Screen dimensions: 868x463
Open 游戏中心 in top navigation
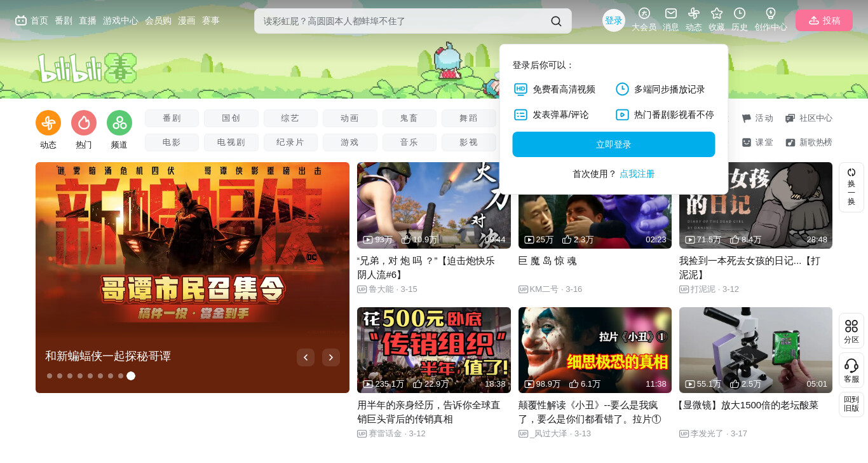click(121, 20)
